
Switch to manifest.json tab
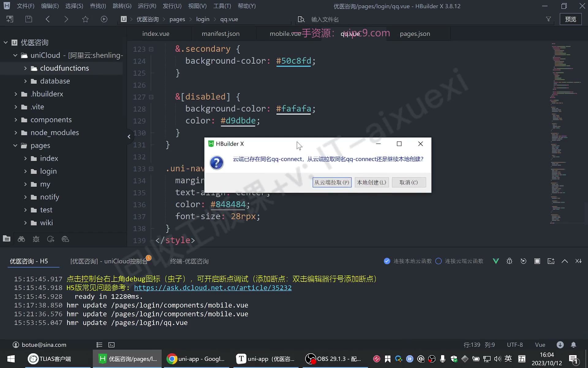[221, 34]
